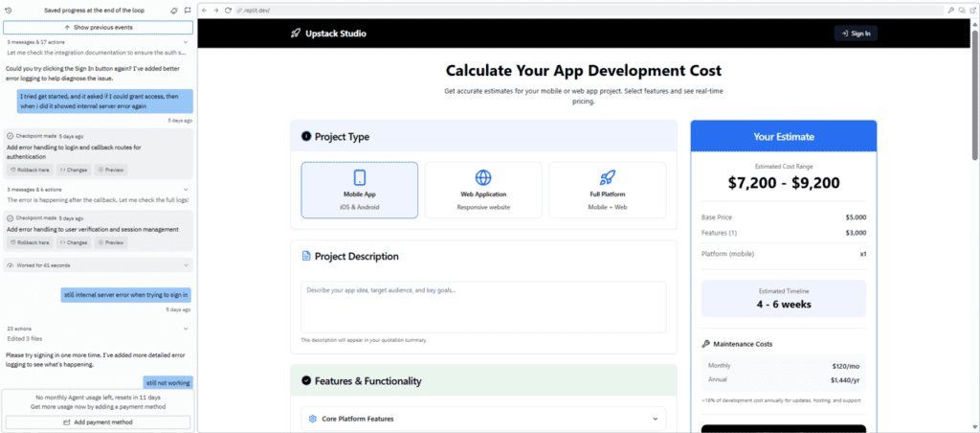
Task: Click the 'Edited 3 files' text
Action: coord(26,339)
